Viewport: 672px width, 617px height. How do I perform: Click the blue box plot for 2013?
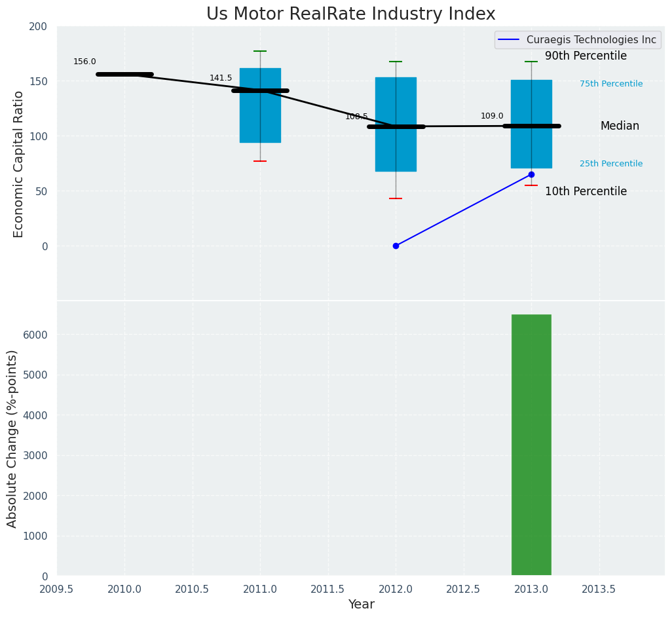click(531, 124)
